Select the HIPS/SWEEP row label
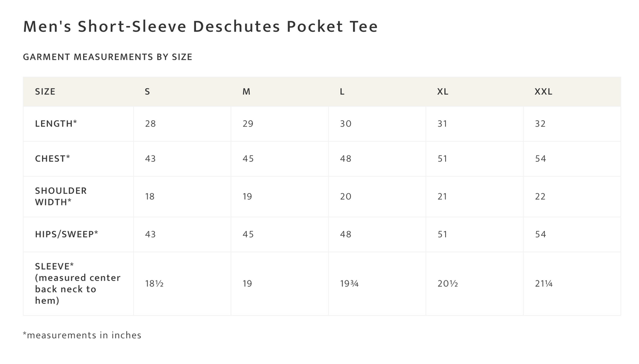639x364 pixels. pyautogui.click(x=67, y=234)
